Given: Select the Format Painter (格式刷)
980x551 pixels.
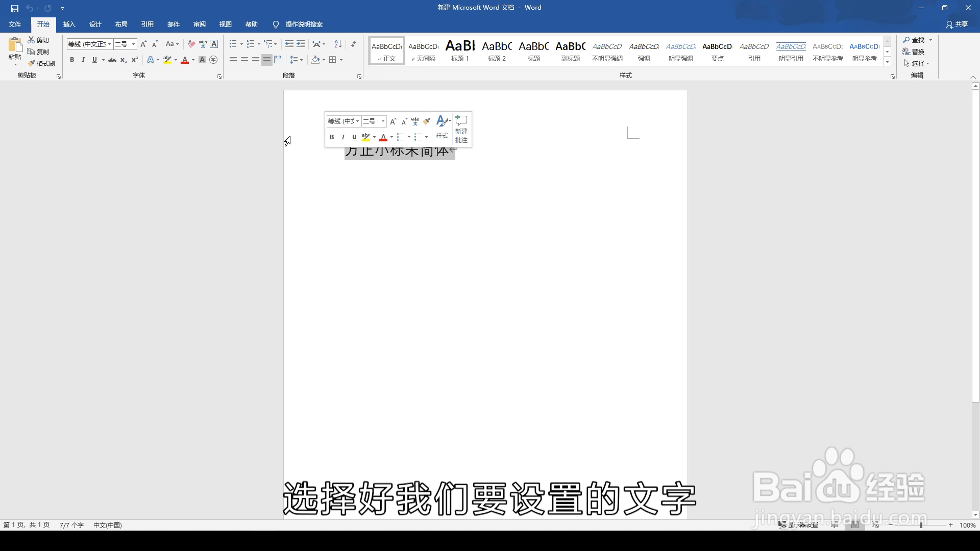Looking at the screenshot, I should tap(41, 63).
